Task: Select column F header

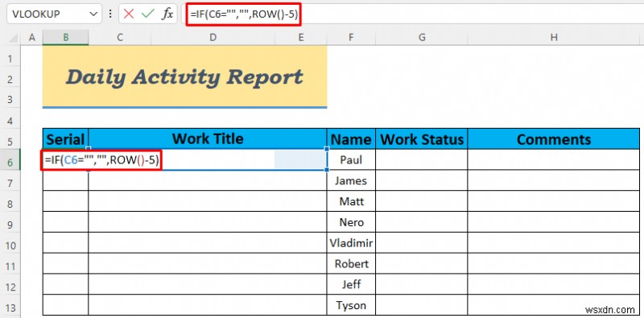Action: click(351, 37)
